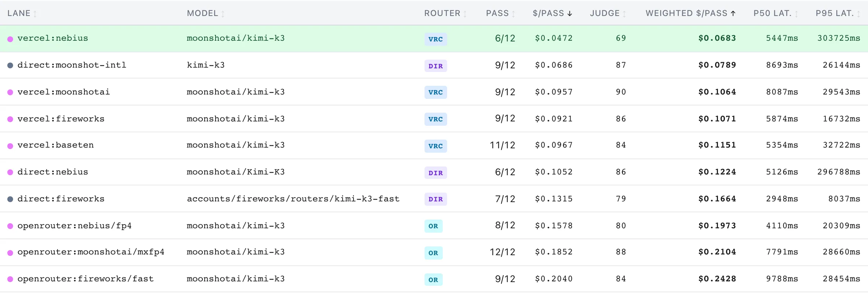Viewport: 868px width, 293px height.
Task: Select the vercel:nebius lane name
Action: pyautogui.click(x=53, y=38)
